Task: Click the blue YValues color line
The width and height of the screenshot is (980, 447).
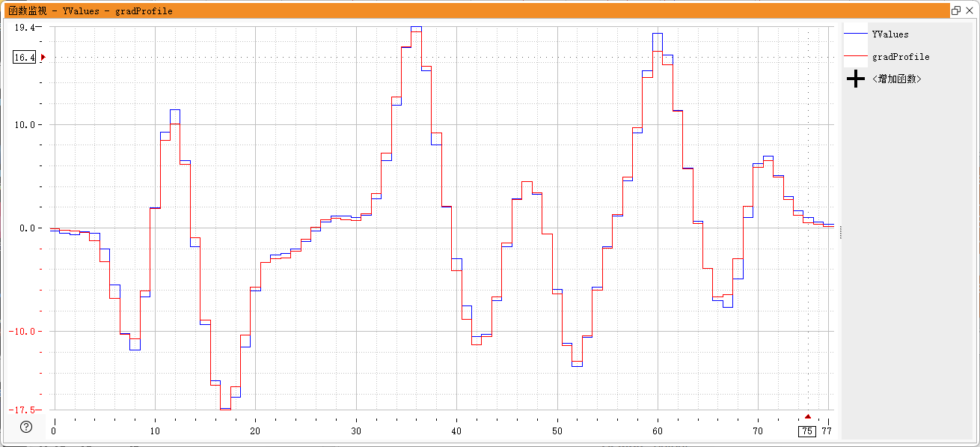Action: pyautogui.click(x=855, y=34)
